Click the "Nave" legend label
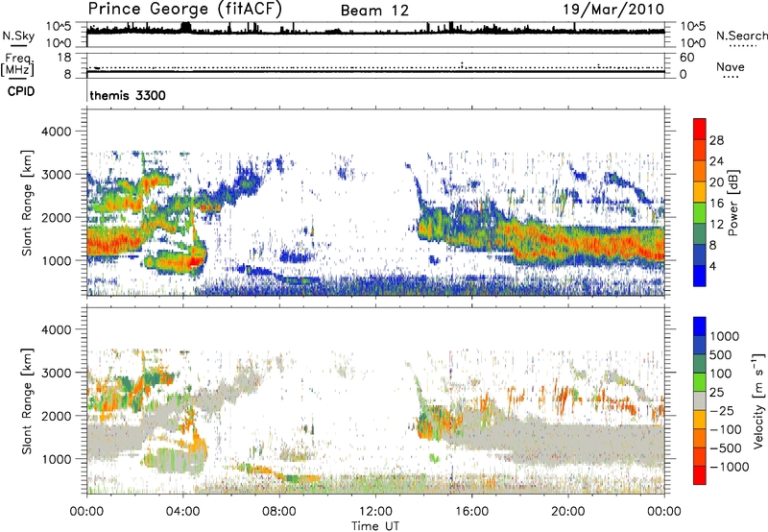The height and width of the screenshot is (532, 768). pos(731,66)
